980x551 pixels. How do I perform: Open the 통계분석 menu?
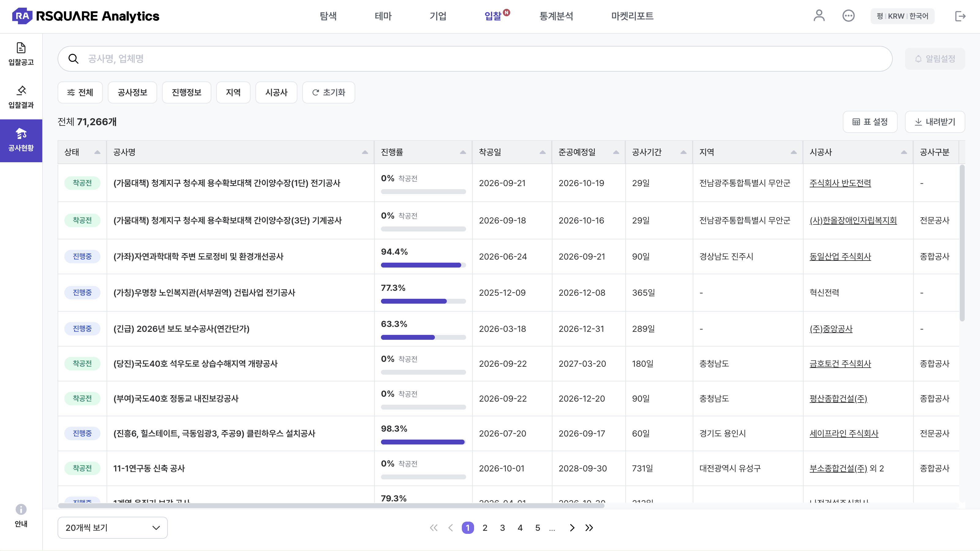(556, 16)
